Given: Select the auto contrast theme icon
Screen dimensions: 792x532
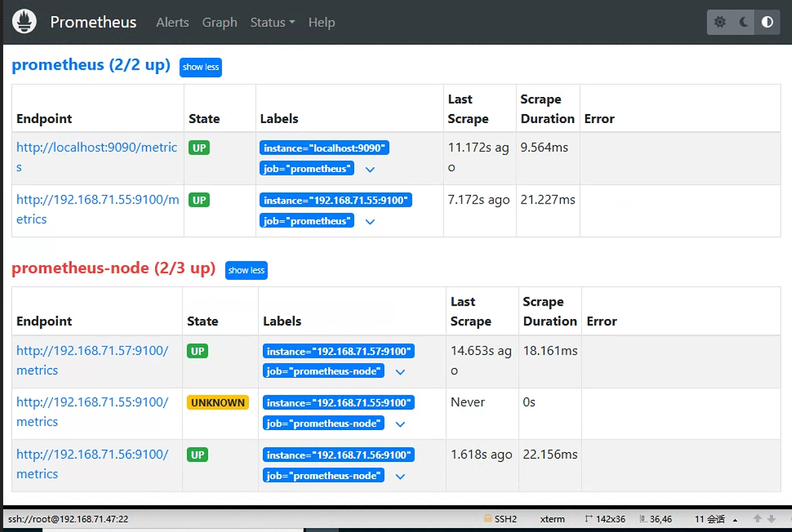Looking at the screenshot, I should click(x=767, y=22).
